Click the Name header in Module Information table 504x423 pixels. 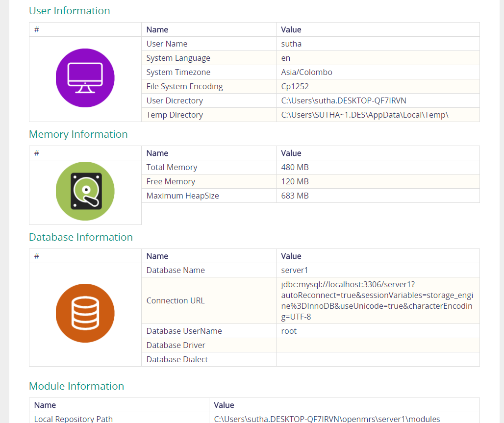click(x=45, y=405)
